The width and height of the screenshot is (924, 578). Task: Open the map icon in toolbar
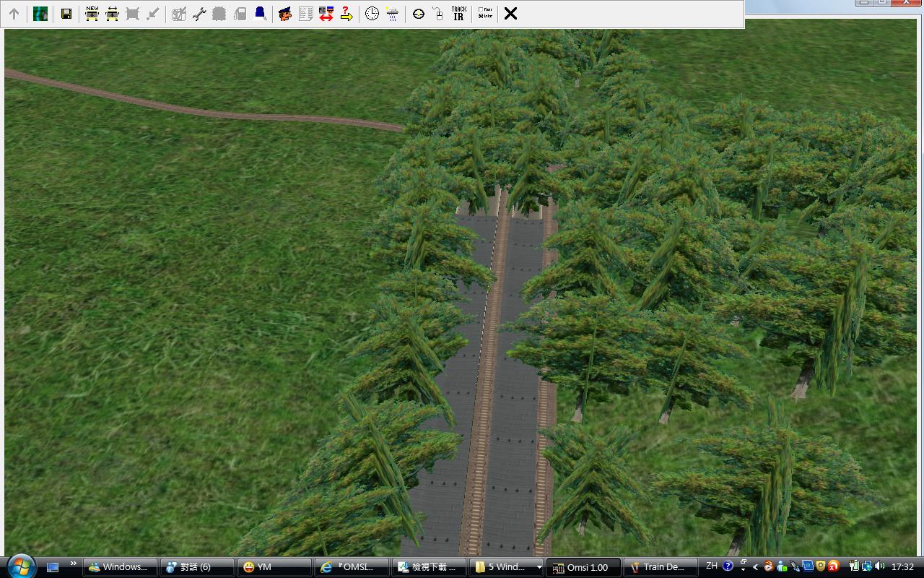[40, 14]
